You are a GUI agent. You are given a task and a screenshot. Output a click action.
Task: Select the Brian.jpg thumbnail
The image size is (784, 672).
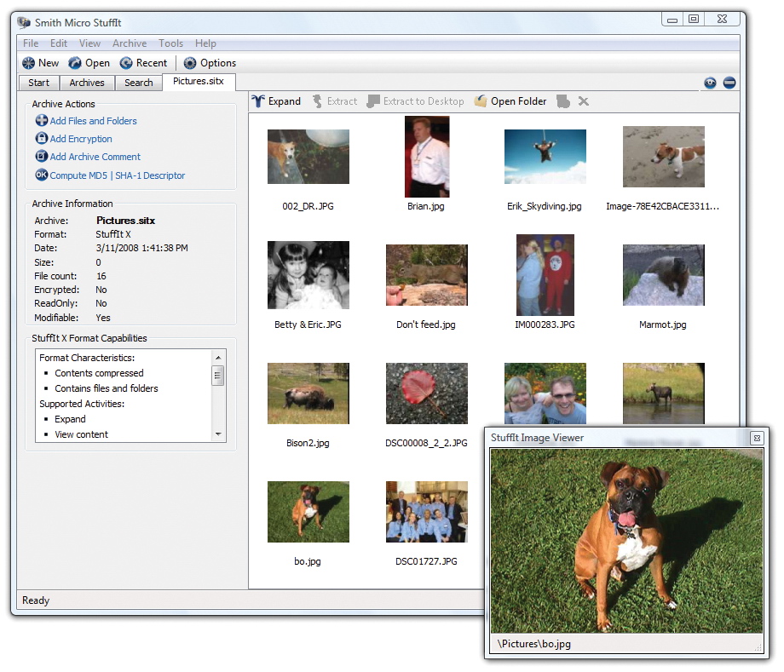pyautogui.click(x=427, y=157)
